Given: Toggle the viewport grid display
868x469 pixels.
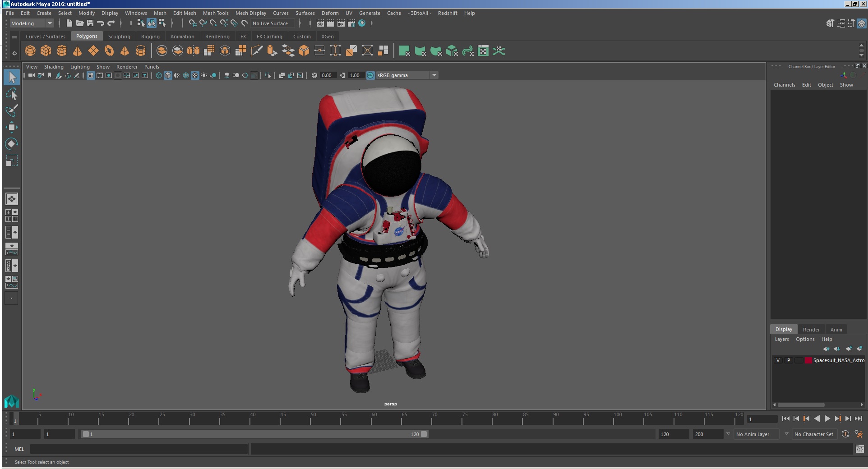Looking at the screenshot, I should 91,75.
